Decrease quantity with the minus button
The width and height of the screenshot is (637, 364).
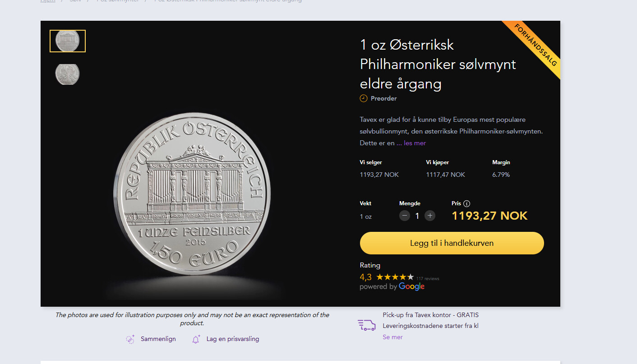tap(405, 216)
